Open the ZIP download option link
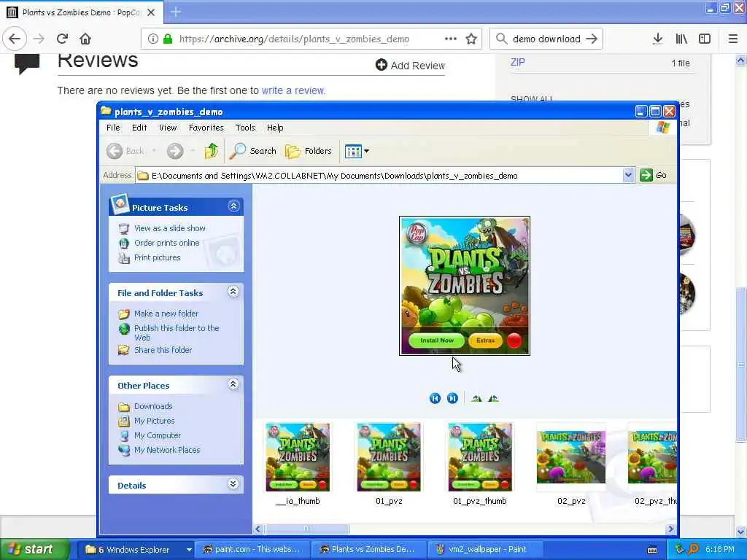Screen dimensions: 747x560 coord(518,63)
